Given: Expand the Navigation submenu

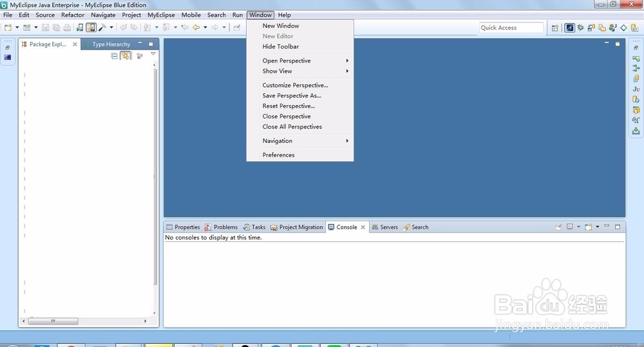Looking at the screenshot, I should click(x=300, y=140).
